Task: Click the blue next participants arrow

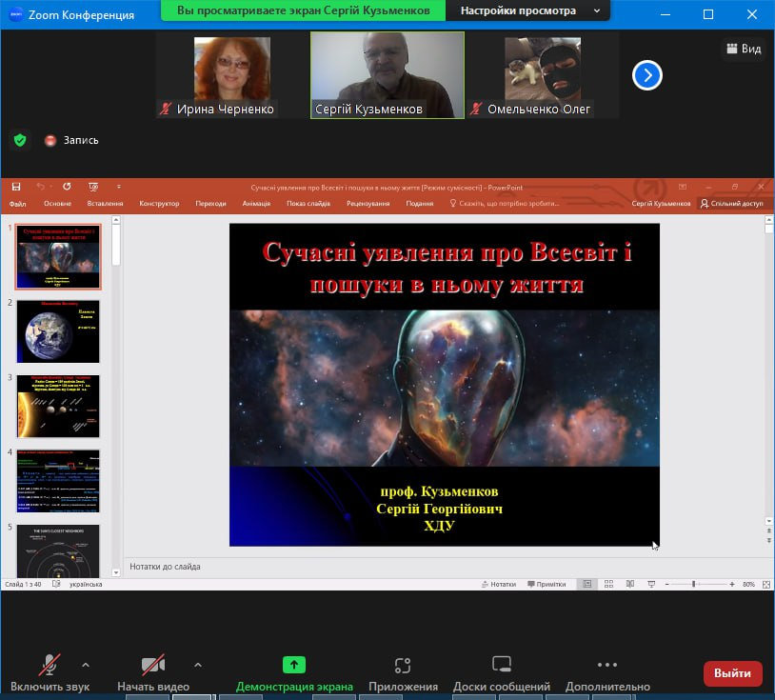Action: [647, 75]
